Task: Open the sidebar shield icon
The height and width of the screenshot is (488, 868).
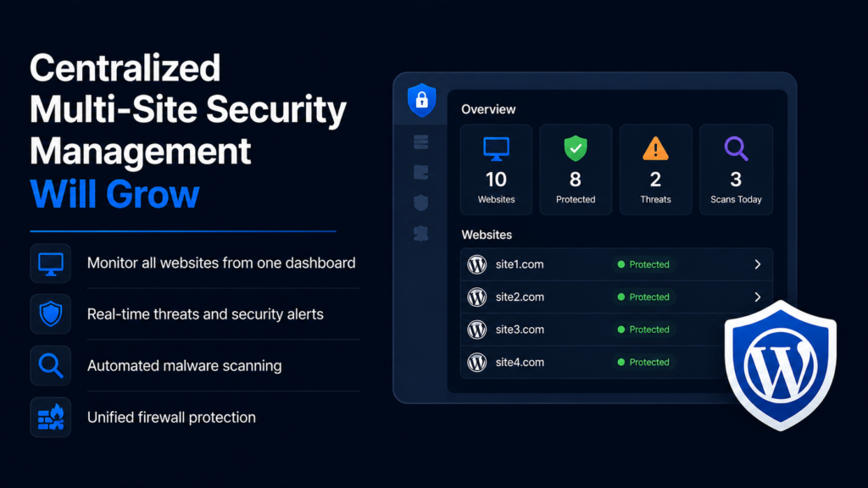Action: tap(420, 202)
